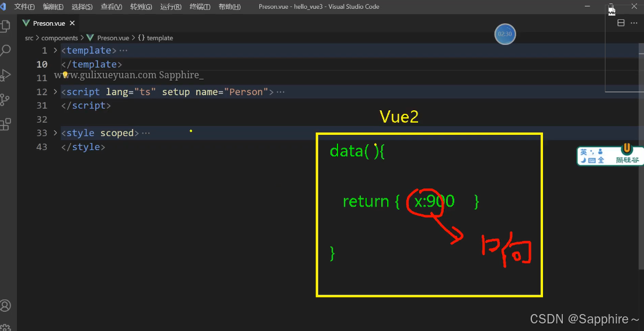The width and height of the screenshot is (644, 331).
Task: Click the src breadcrumb
Action: (29, 38)
